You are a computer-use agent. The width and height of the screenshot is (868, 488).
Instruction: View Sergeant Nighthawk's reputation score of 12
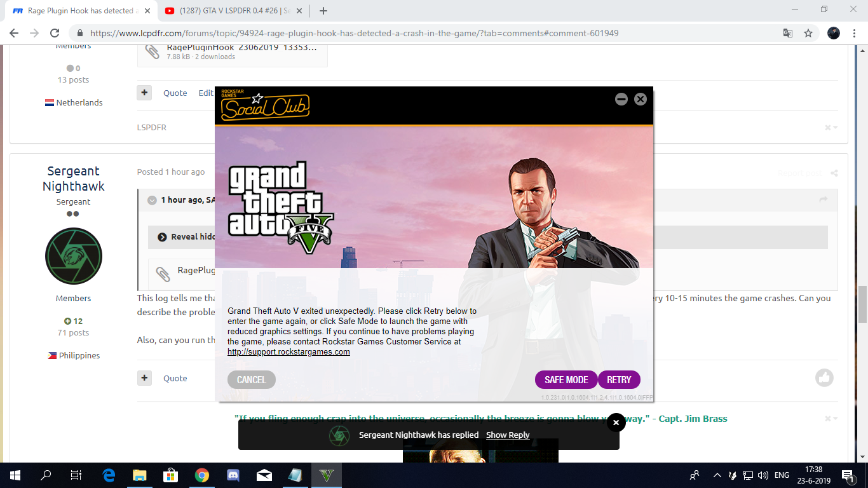click(x=74, y=322)
